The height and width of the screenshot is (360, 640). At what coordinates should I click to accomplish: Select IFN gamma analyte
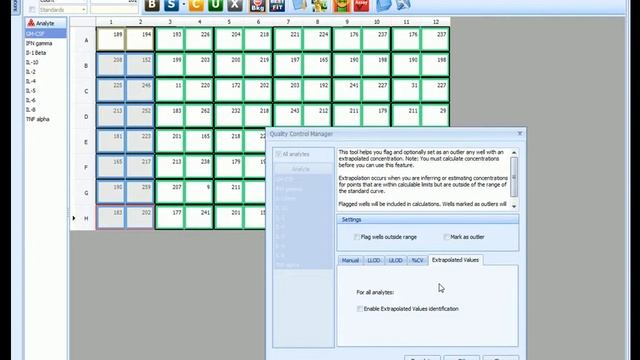(46, 43)
